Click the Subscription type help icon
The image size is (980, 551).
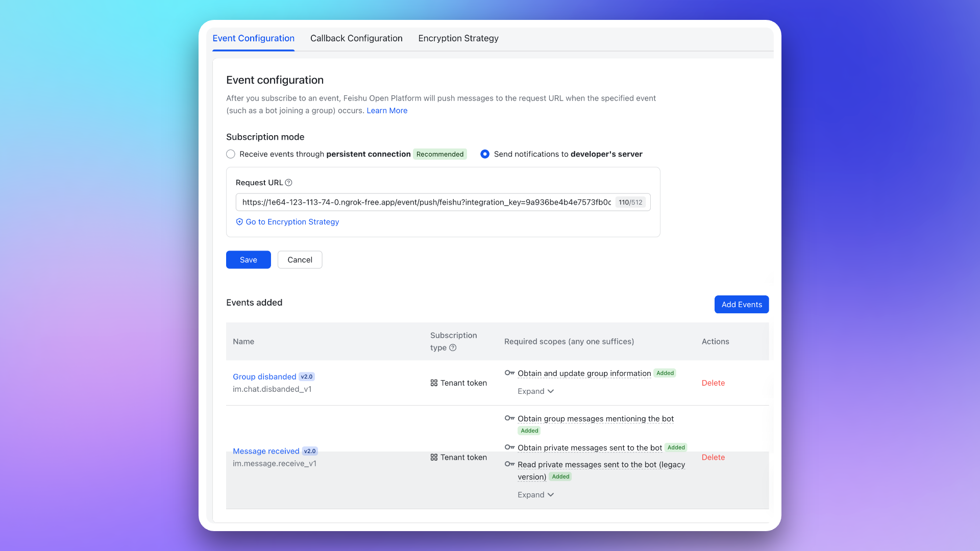point(453,348)
